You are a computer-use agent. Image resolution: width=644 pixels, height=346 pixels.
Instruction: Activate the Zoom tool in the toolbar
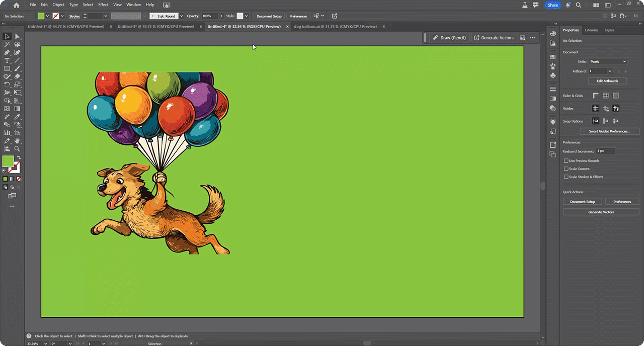(x=17, y=149)
